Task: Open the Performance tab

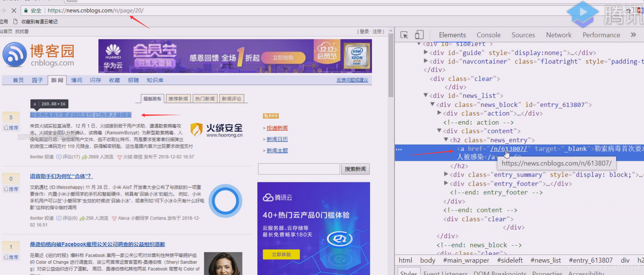Action: point(601,35)
